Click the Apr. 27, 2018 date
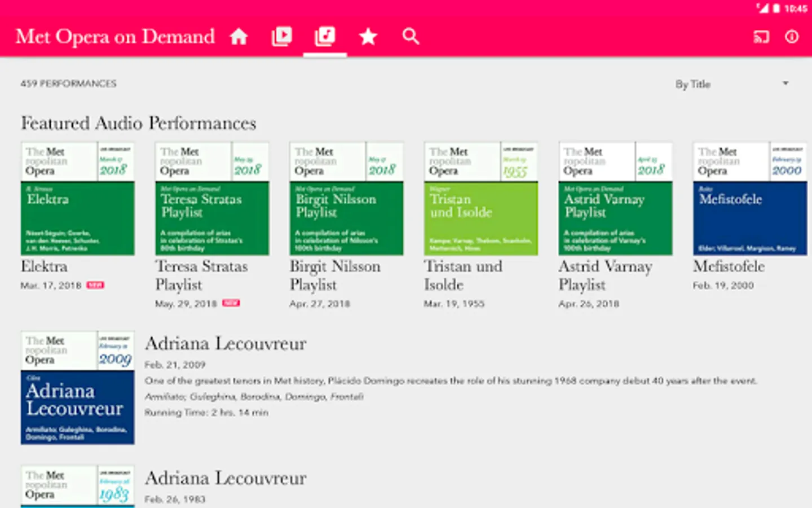812x508 pixels. tap(320, 304)
